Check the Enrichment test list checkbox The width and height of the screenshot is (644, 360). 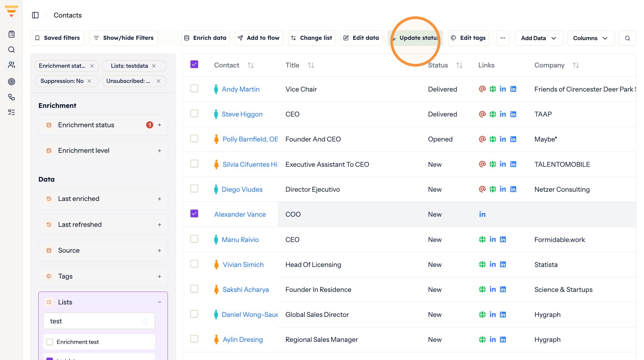(x=50, y=342)
